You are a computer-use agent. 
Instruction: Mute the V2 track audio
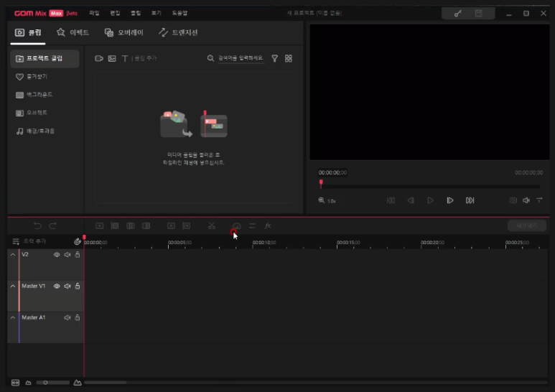(67, 255)
